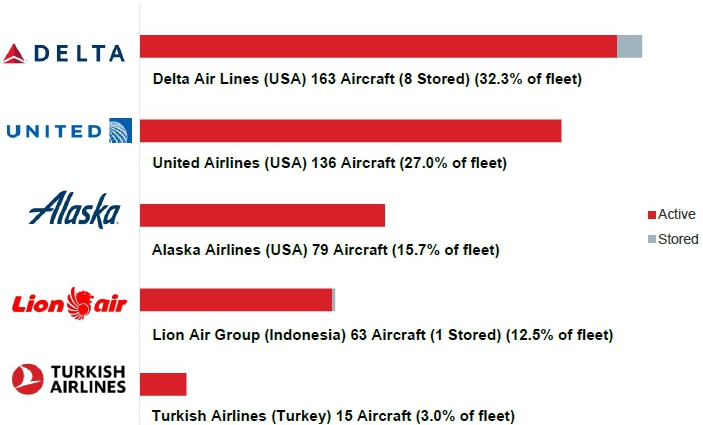Viewport: 703px width, 425px height.
Task: Click the Alaska Airlines logo
Action: [75, 211]
